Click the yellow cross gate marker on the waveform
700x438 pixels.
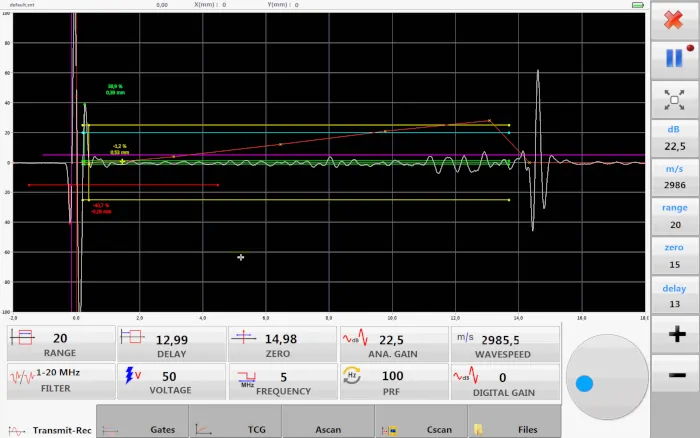[x=122, y=161]
